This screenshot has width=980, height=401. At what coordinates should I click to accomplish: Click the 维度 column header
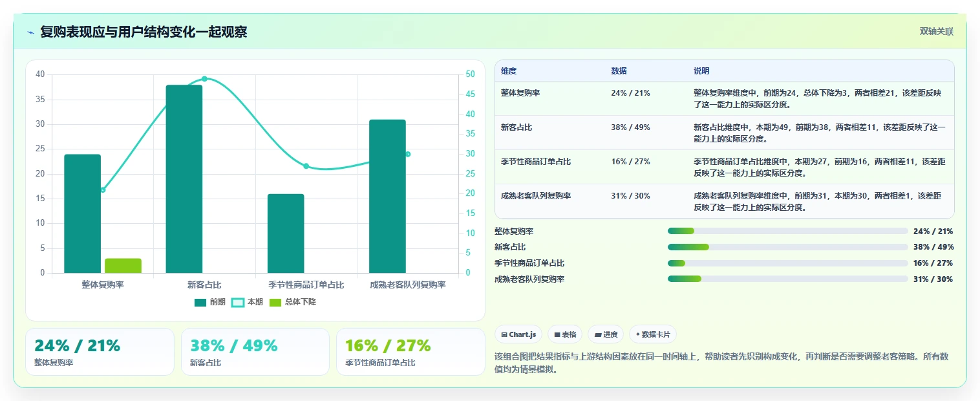509,71
